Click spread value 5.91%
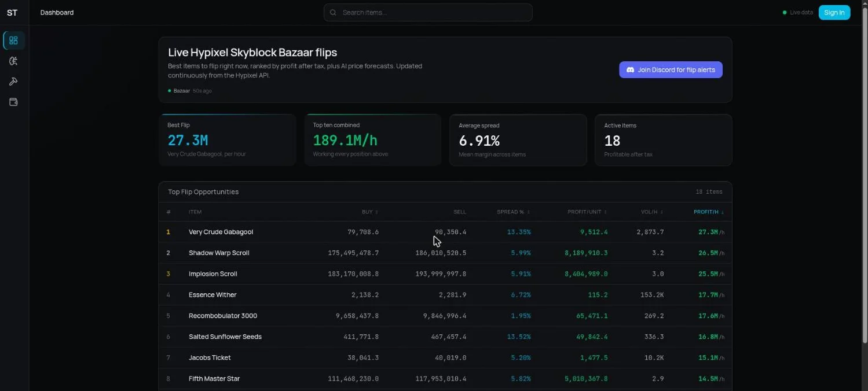Viewport: 868px width, 391px height. coord(521,274)
